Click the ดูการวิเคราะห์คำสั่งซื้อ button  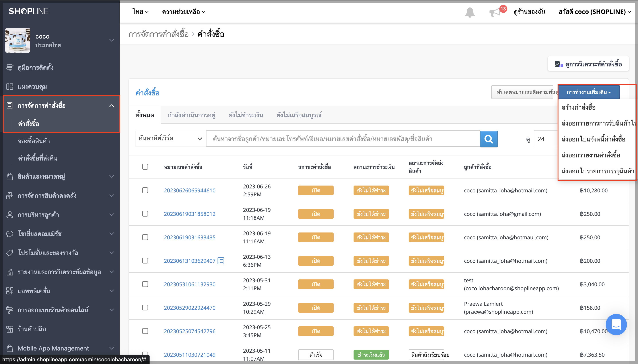pyautogui.click(x=588, y=64)
